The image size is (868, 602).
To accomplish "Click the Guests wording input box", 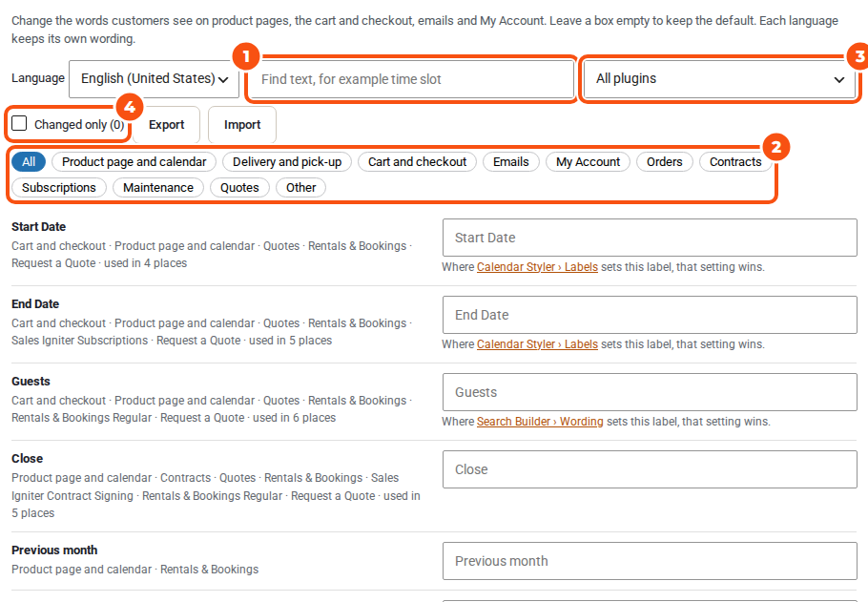I will pyautogui.click(x=650, y=392).
